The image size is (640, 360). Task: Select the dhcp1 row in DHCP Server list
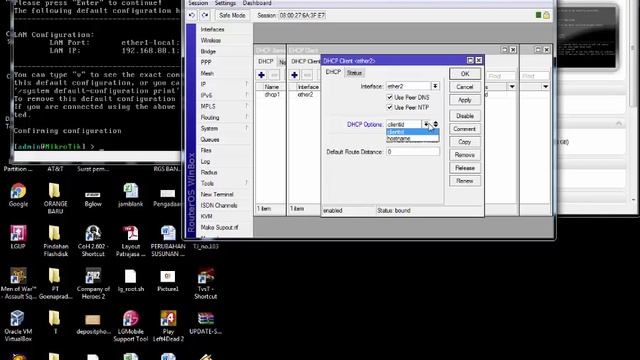pos(271,94)
